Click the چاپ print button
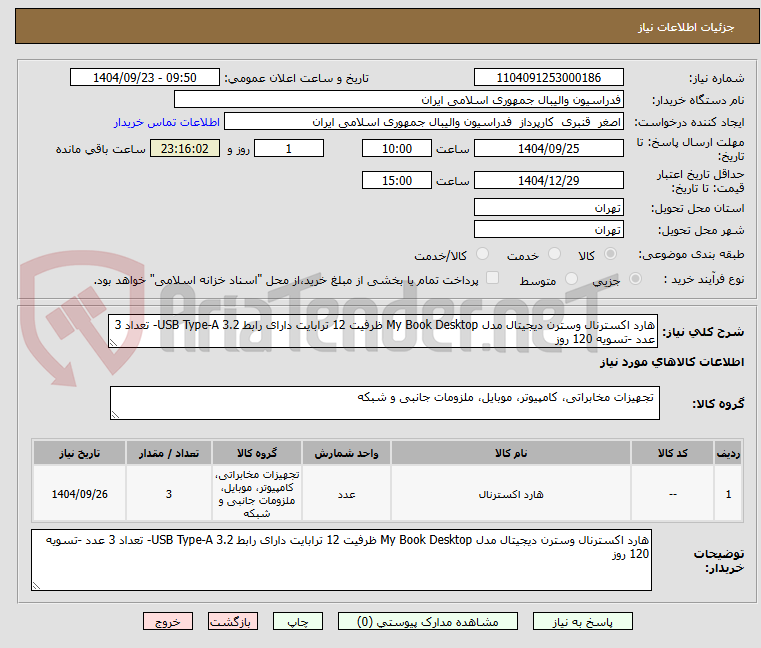The image size is (761, 648). click(298, 621)
